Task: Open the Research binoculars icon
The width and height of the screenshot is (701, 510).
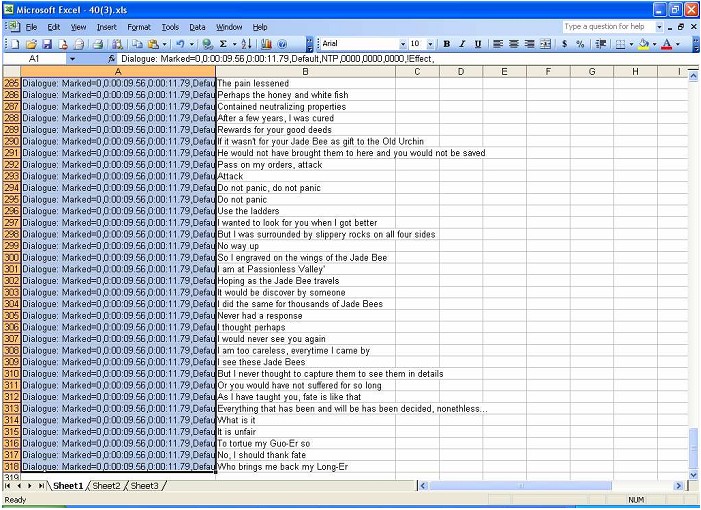Action: [118, 44]
